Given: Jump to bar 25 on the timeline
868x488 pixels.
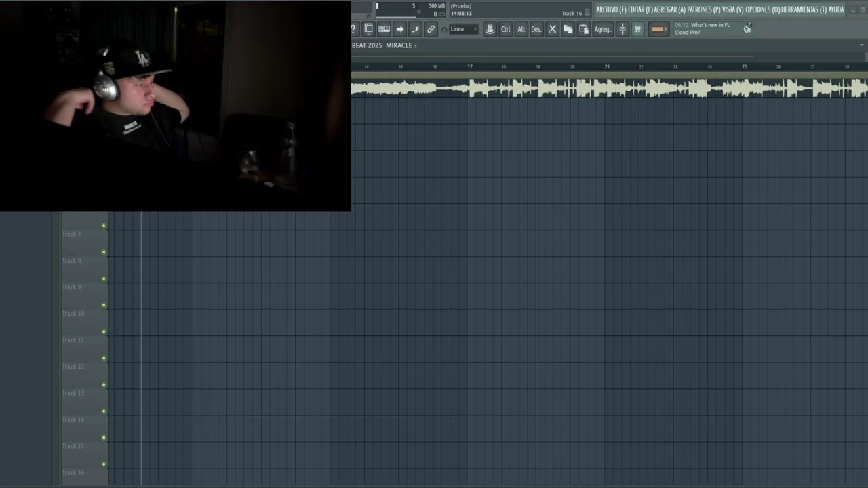Looking at the screenshot, I should (x=744, y=66).
